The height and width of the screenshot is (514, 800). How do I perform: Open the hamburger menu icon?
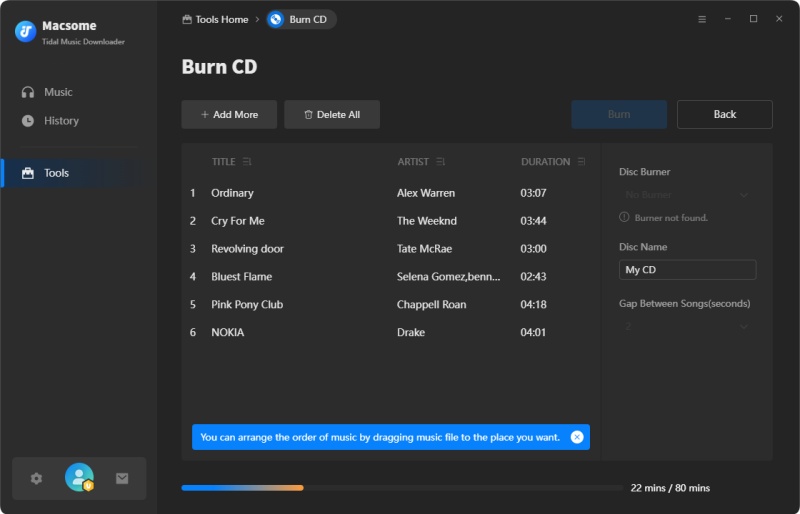[x=702, y=19]
